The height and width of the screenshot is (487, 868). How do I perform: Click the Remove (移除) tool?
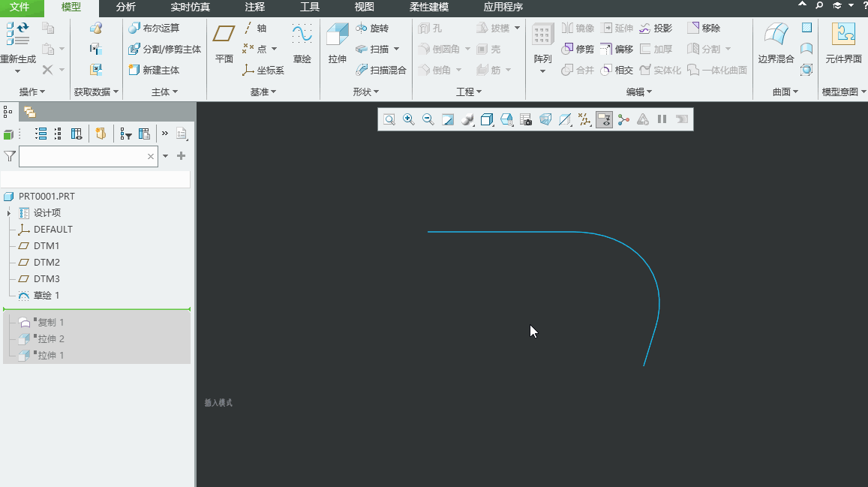pos(704,29)
